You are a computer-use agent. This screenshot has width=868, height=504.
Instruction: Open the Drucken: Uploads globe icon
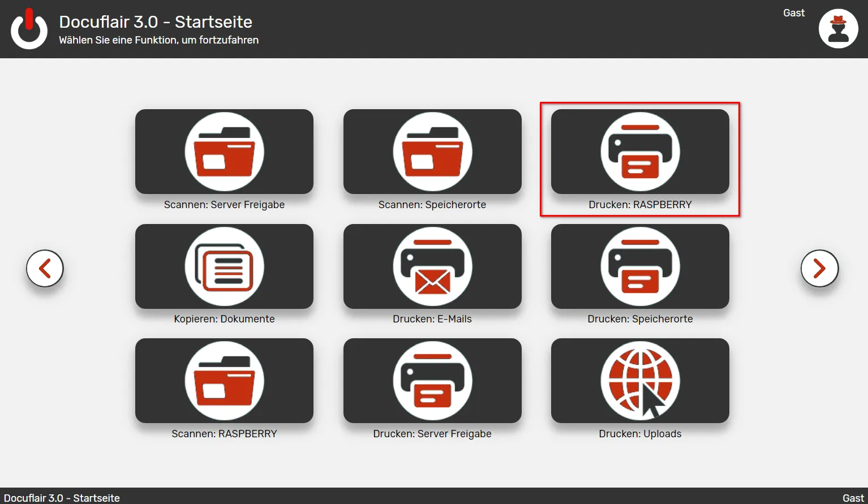tap(640, 381)
